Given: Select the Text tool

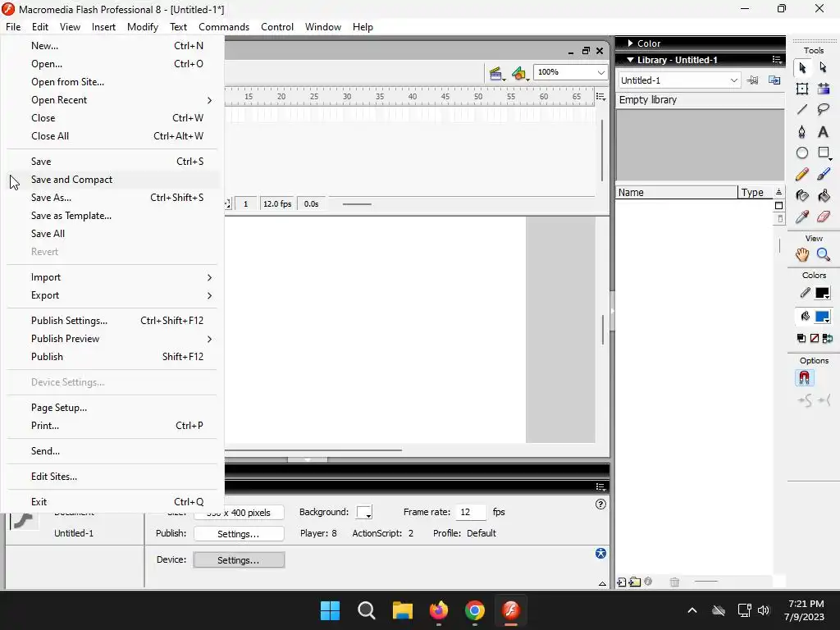Looking at the screenshot, I should tap(824, 131).
